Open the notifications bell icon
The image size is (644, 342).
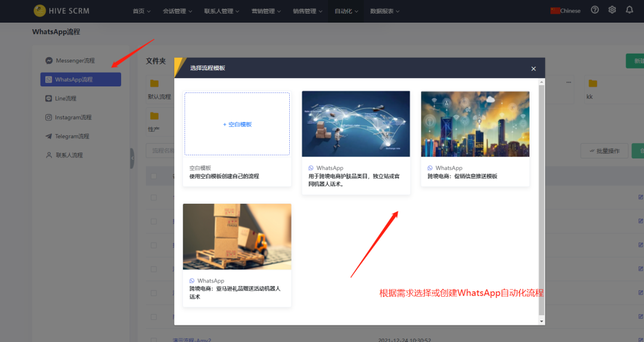point(629,10)
